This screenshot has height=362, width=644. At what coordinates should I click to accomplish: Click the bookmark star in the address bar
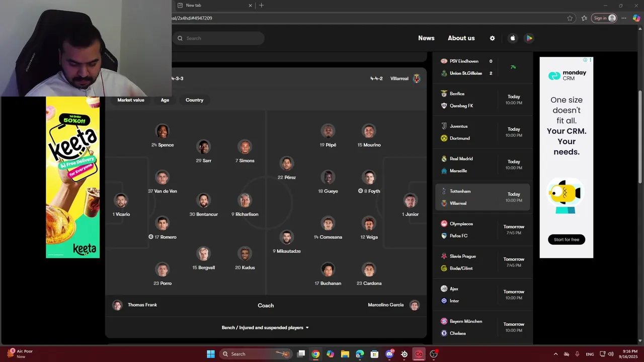coord(570,18)
